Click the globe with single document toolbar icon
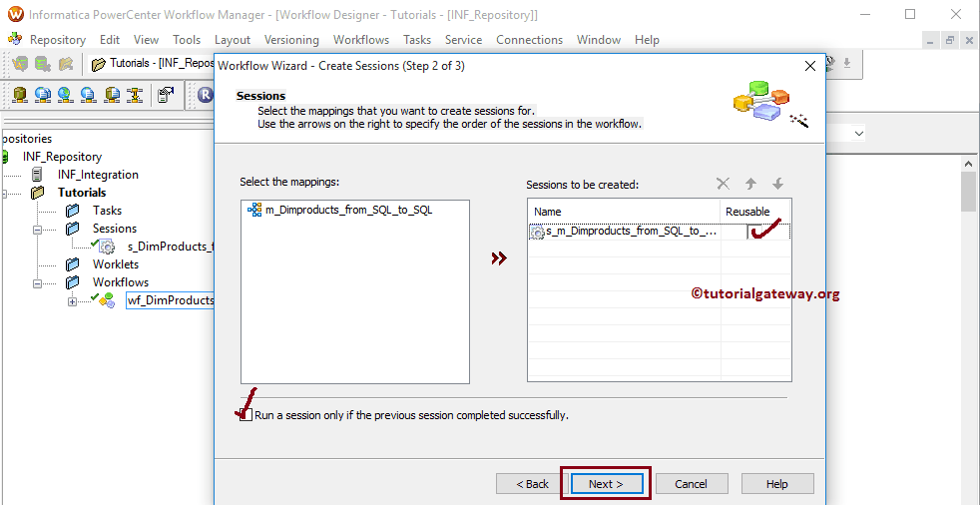The image size is (980, 505). tap(88, 95)
